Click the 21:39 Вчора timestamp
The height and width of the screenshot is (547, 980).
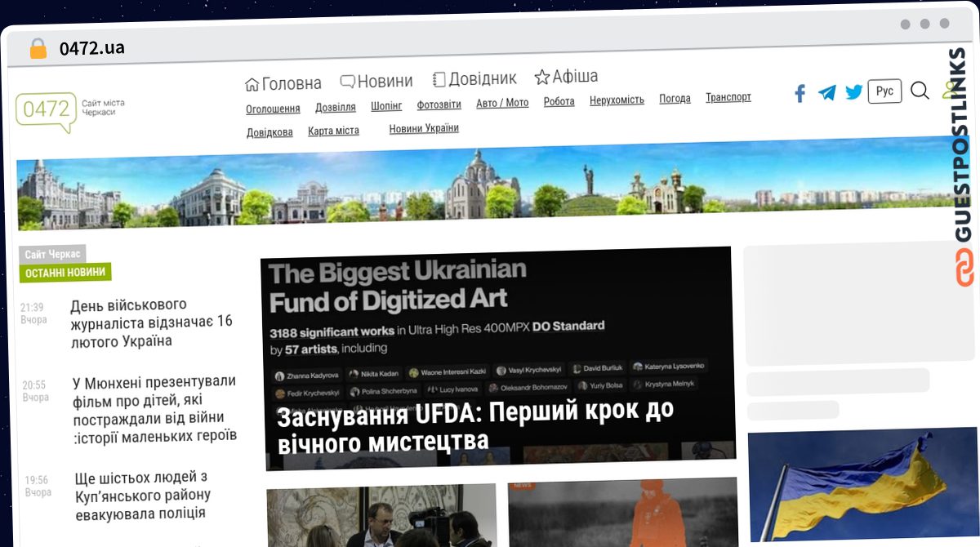point(33,314)
